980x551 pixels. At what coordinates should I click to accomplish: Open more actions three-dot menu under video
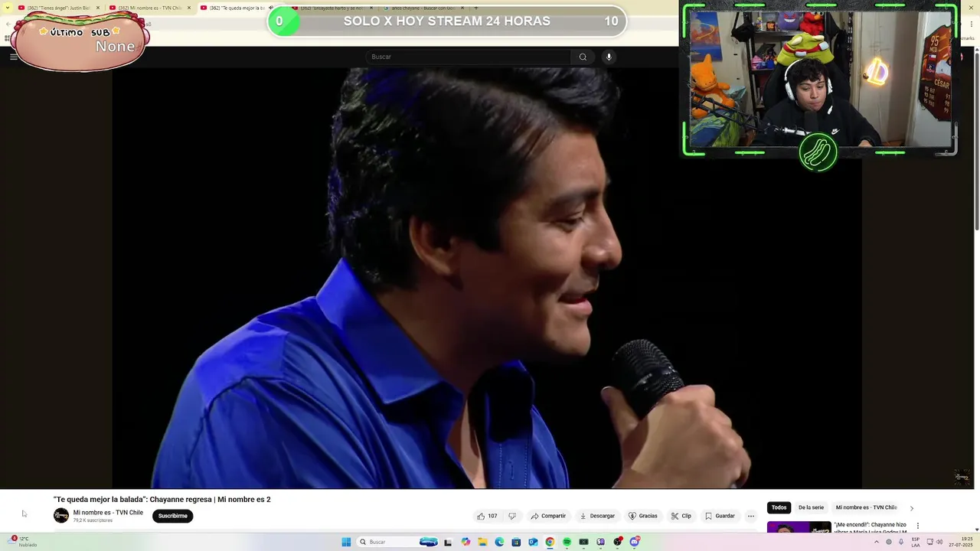[751, 516]
